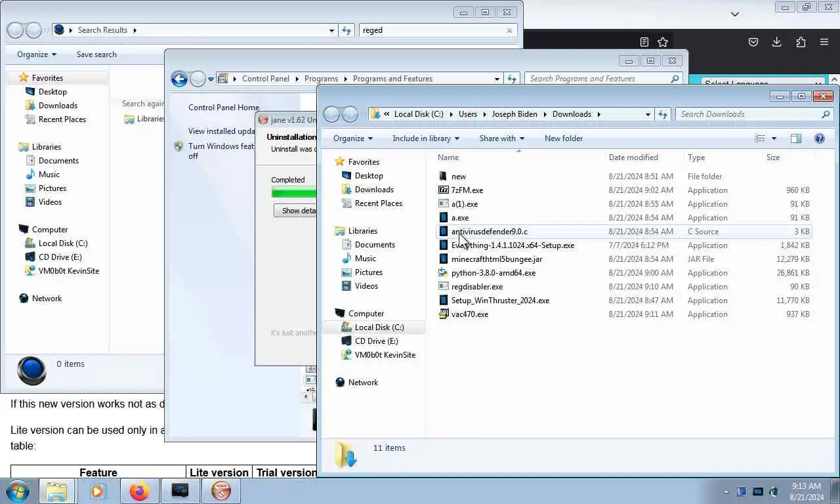Image resolution: width=840 pixels, height=504 pixels.
Task: Select Setup_WinThruster_2024.exe icon
Action: [x=444, y=301]
